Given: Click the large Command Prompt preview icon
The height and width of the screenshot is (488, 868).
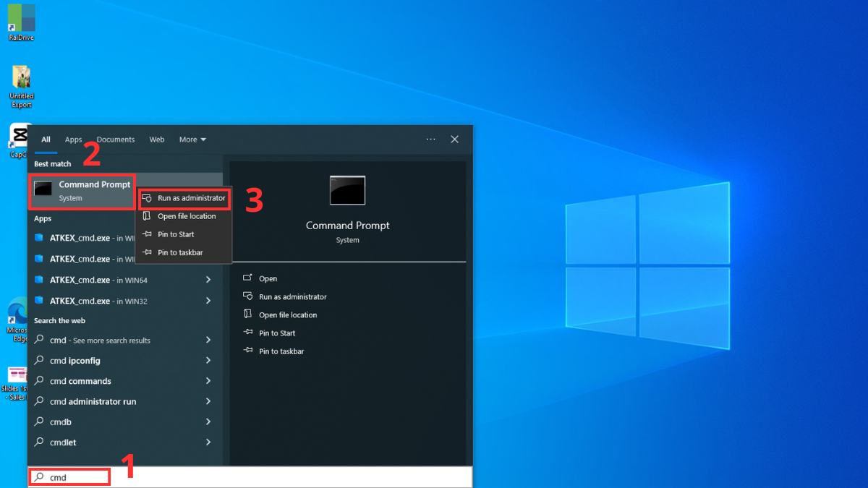Looking at the screenshot, I should (x=347, y=190).
